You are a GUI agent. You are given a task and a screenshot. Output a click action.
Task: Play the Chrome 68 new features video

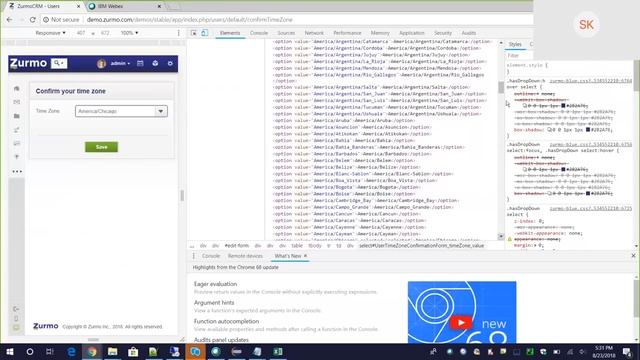point(461,322)
